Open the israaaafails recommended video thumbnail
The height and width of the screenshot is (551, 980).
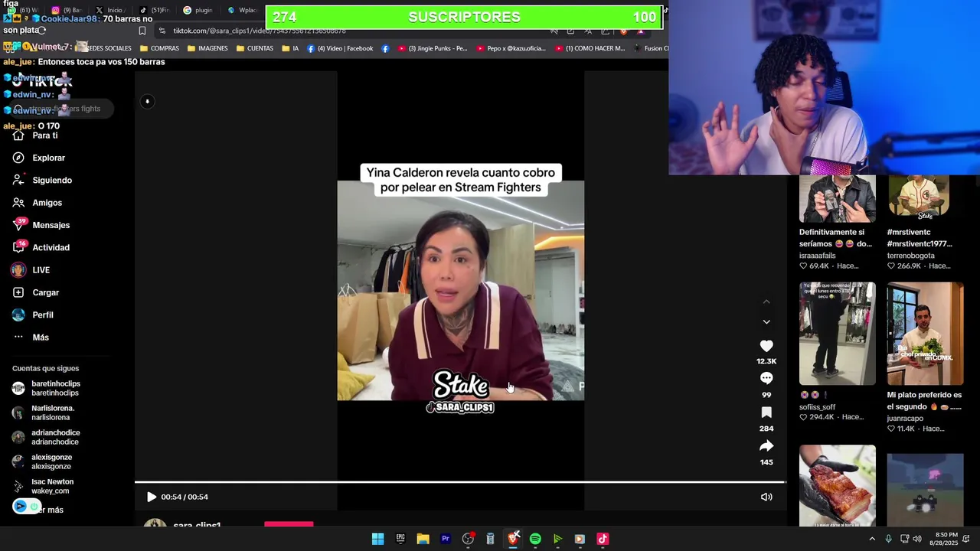click(838, 198)
